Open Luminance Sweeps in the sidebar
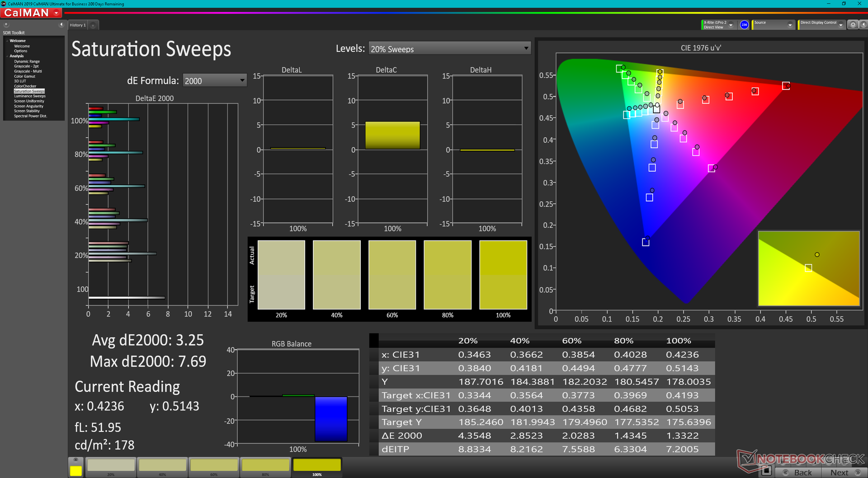The width and height of the screenshot is (868, 478). (x=29, y=96)
